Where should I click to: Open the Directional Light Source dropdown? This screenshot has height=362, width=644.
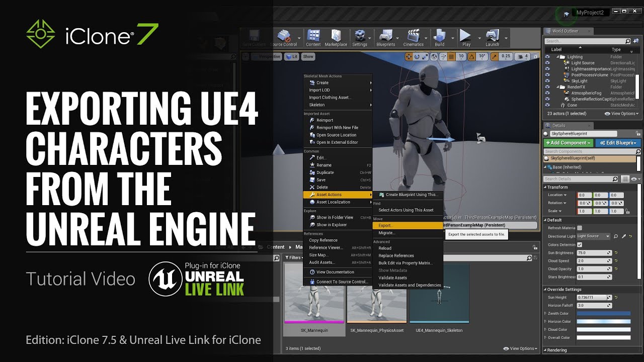point(594,236)
